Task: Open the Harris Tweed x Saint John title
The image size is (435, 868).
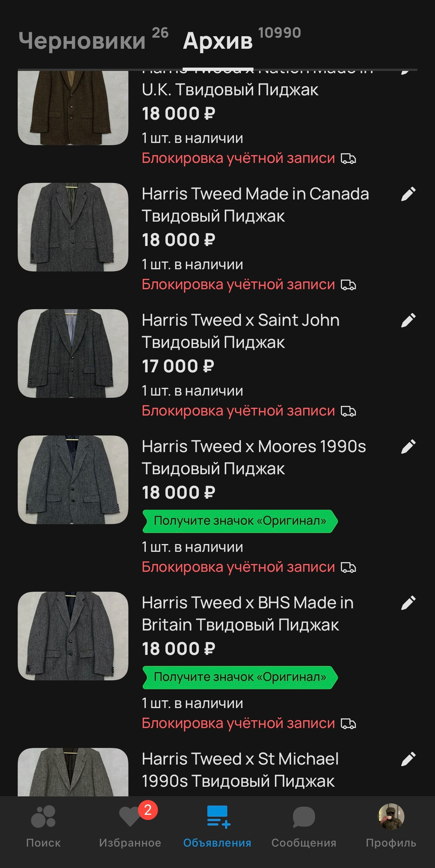Action: pos(241,331)
